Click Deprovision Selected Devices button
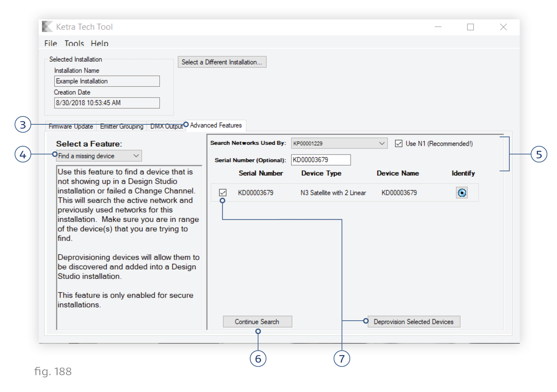The height and width of the screenshot is (392, 557). [413, 322]
